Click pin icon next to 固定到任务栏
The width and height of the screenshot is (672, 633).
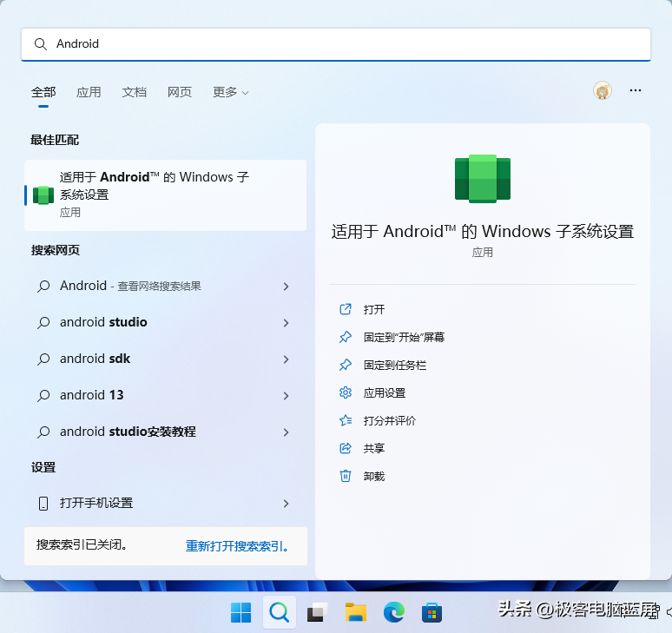point(346,365)
